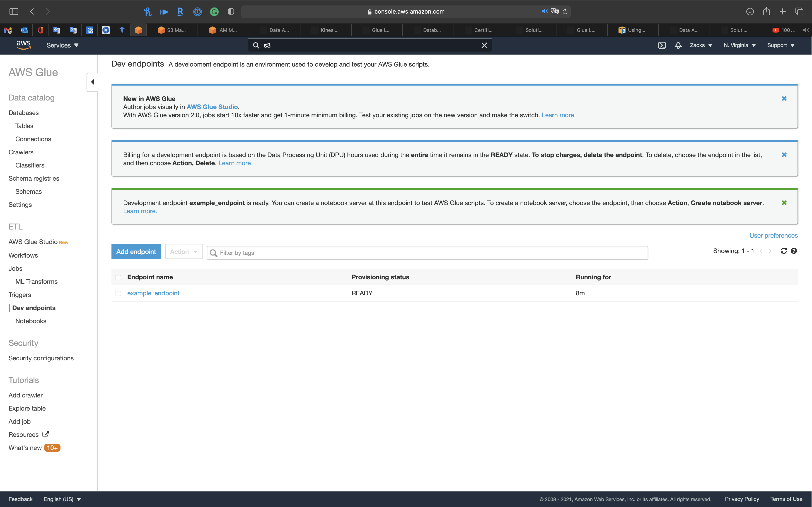Clear the s3 search text
The height and width of the screenshot is (507, 812).
(x=484, y=45)
